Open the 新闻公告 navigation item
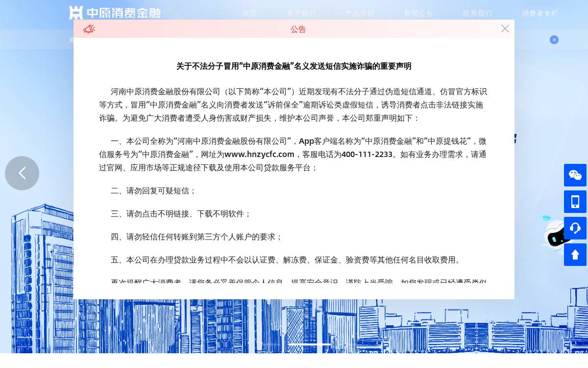The height and width of the screenshot is (368, 588). pos(419,13)
